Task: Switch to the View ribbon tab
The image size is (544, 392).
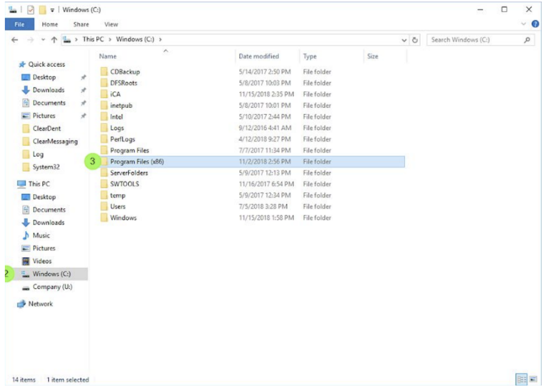Action: 111,24
